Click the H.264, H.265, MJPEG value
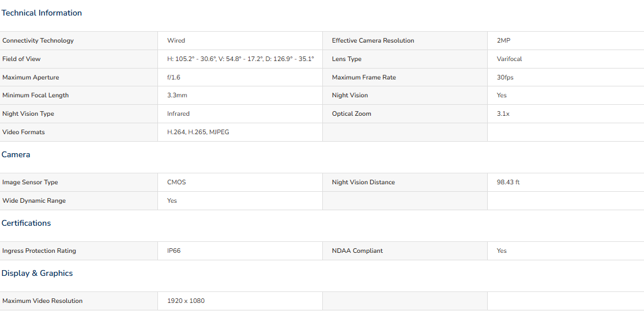This screenshot has height=311, width=644. (198, 132)
